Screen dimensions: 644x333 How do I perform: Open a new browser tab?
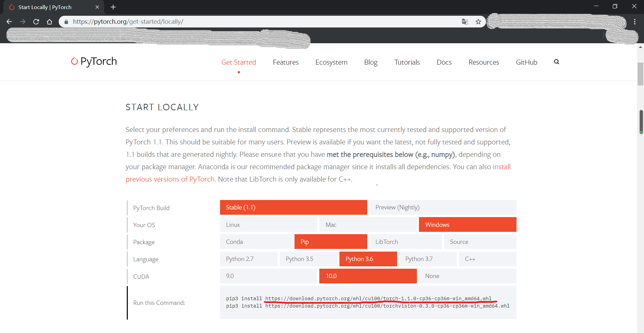113,7
